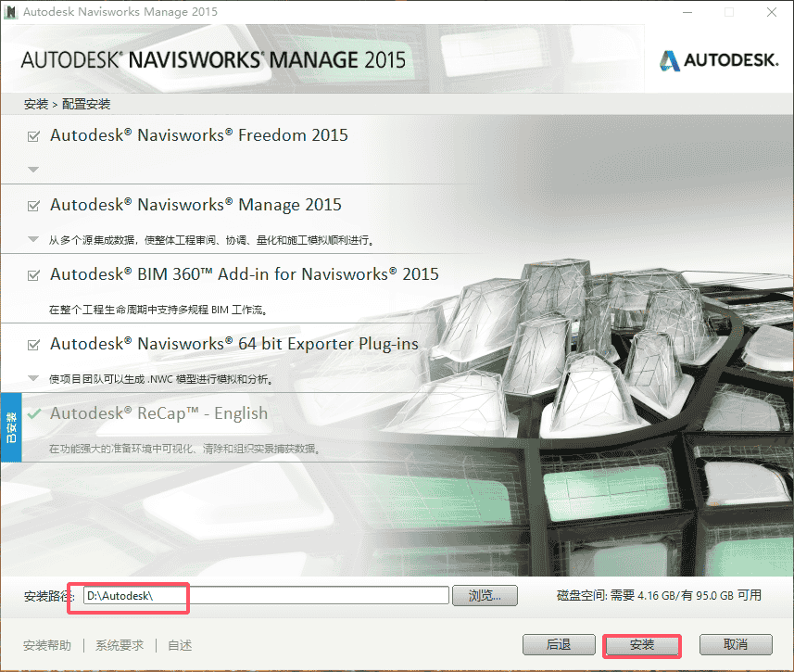Open the 安装帮助 link
Viewport: 794px width, 672px height.
coord(47,645)
